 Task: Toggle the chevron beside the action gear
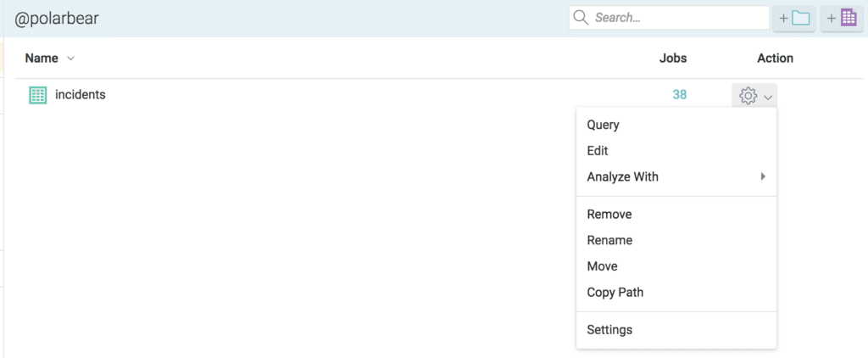(768, 98)
